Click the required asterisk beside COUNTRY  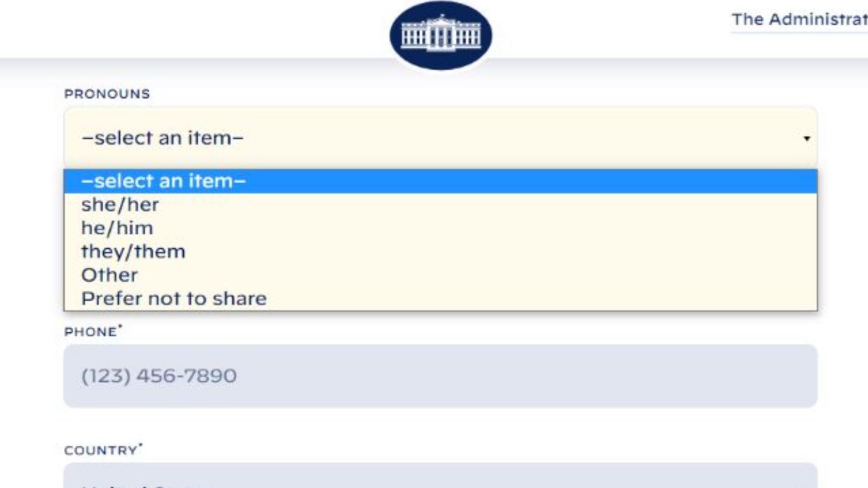[x=141, y=446]
